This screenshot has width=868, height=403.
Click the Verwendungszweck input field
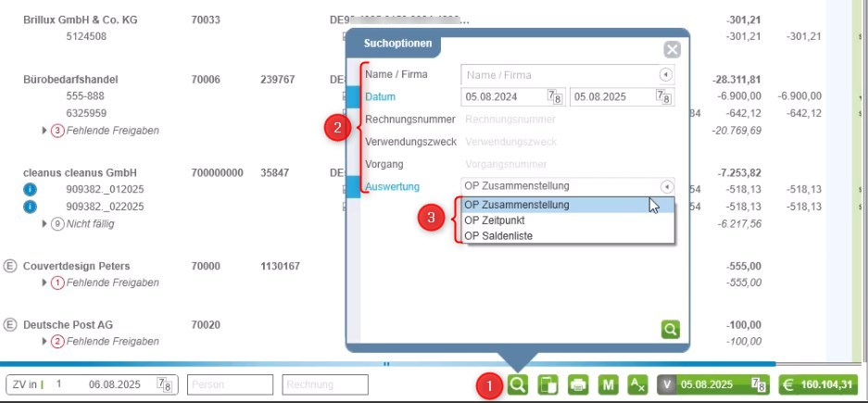(x=567, y=142)
